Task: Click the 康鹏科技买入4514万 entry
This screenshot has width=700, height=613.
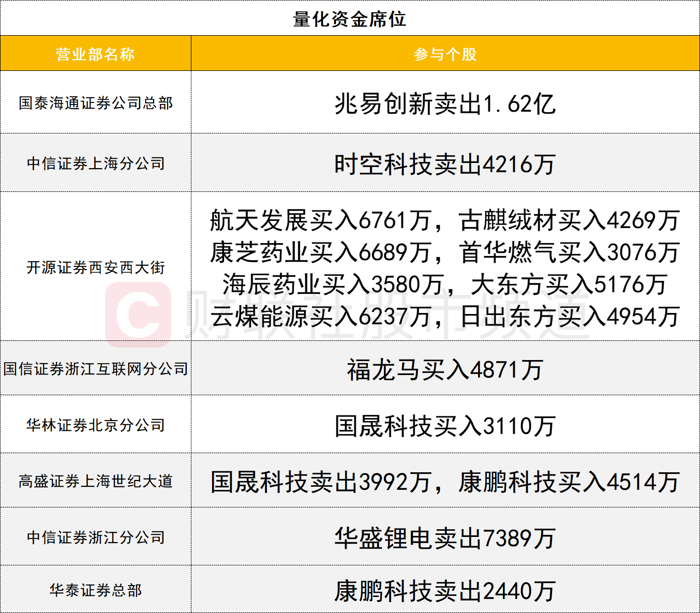Action: tap(569, 482)
